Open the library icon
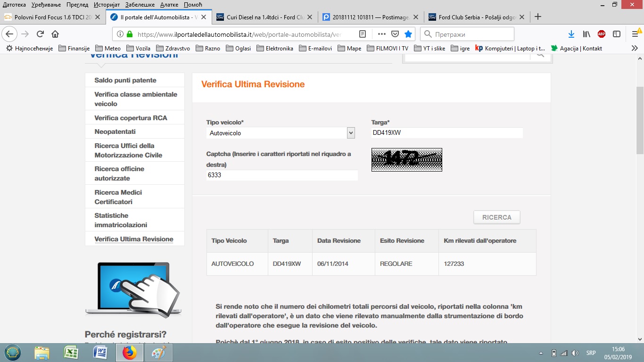The image size is (644, 362). (x=586, y=34)
